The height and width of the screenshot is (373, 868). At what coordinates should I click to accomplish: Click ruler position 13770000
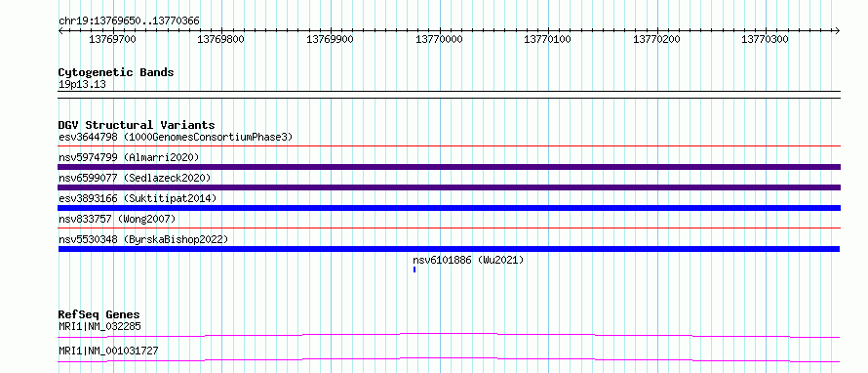point(439,39)
